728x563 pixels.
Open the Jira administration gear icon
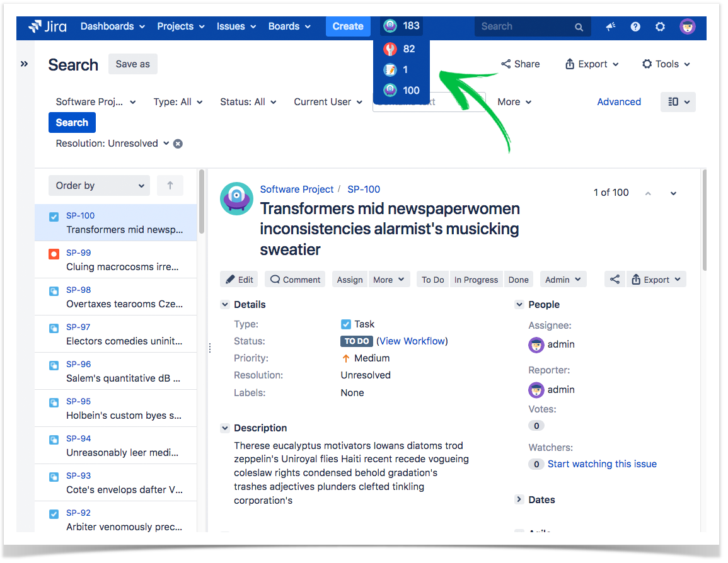(660, 26)
